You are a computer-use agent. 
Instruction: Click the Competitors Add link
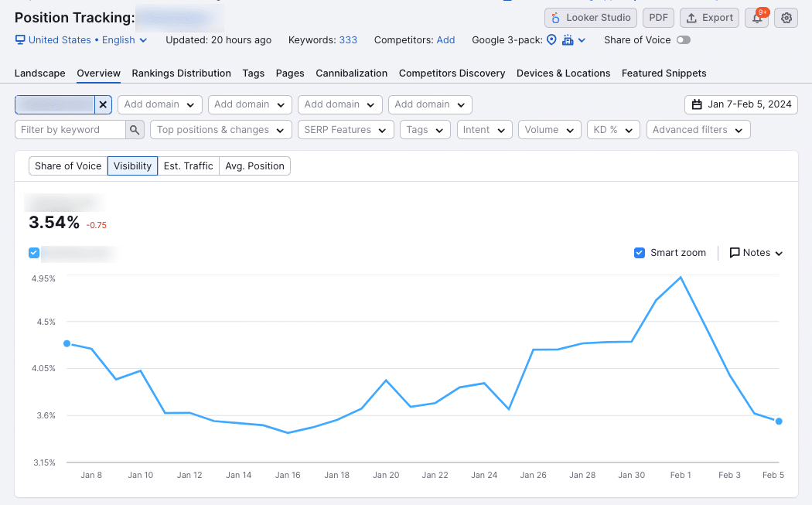(445, 40)
